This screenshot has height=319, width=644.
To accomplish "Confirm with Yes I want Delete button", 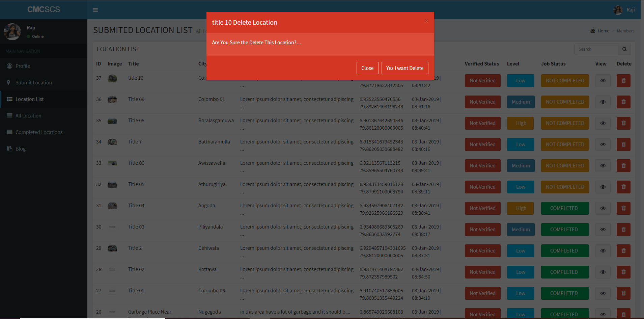I will point(405,68).
